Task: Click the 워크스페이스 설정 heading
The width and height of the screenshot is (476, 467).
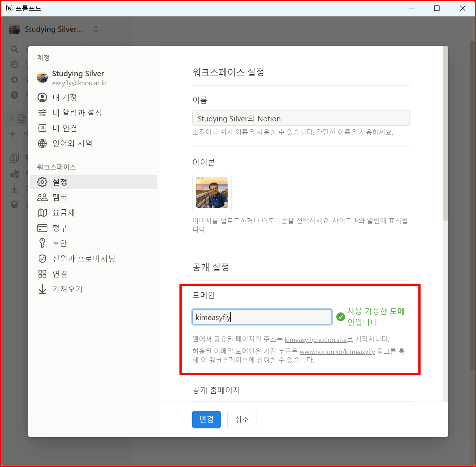Action: 228,72
